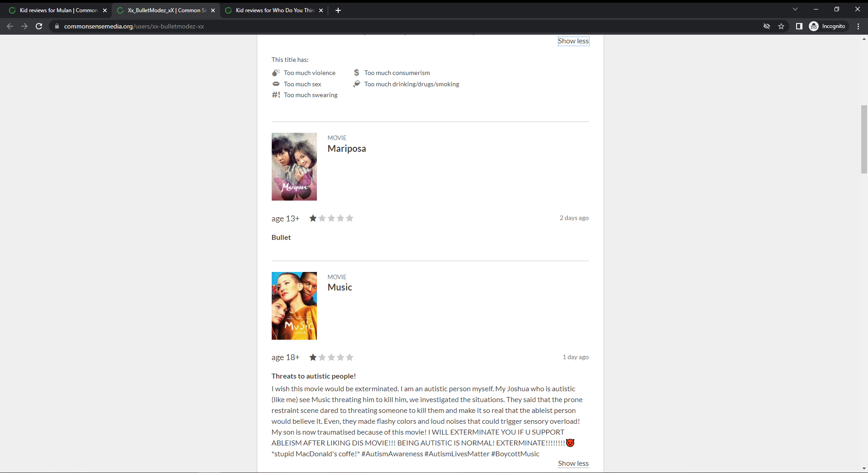Image resolution: width=868 pixels, height=473 pixels.
Task: Click the browser back arrow
Action: click(x=10, y=26)
